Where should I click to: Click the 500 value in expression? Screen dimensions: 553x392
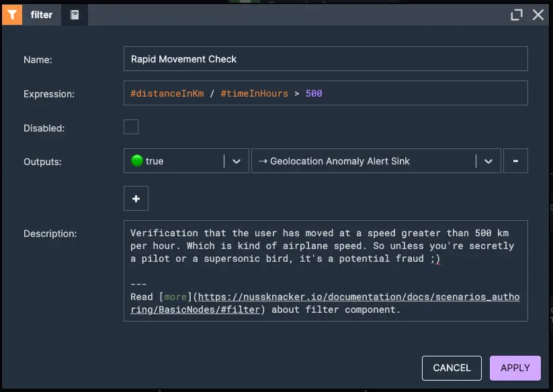point(314,93)
